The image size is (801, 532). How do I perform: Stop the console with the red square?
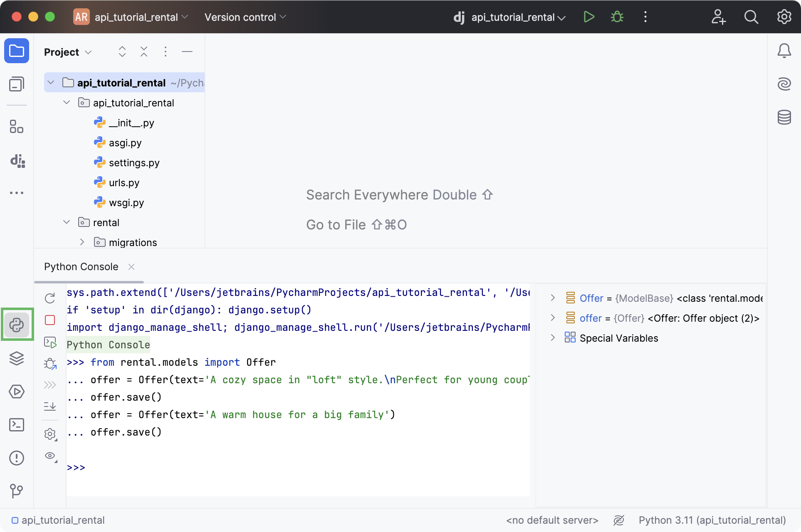(49, 320)
